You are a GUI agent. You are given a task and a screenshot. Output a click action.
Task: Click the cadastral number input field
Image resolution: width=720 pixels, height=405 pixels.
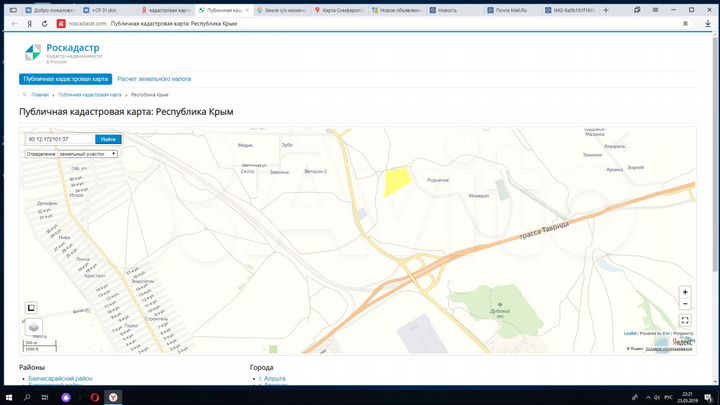(59, 139)
